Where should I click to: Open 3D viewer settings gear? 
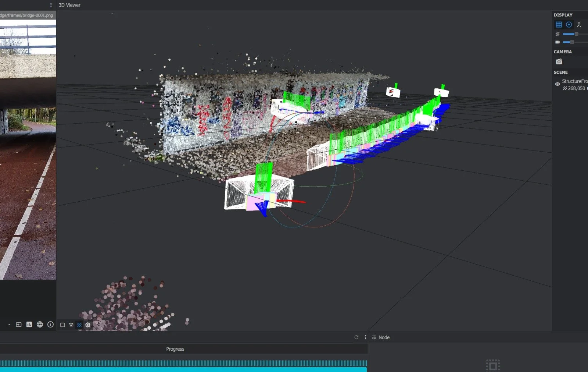[x=88, y=325]
